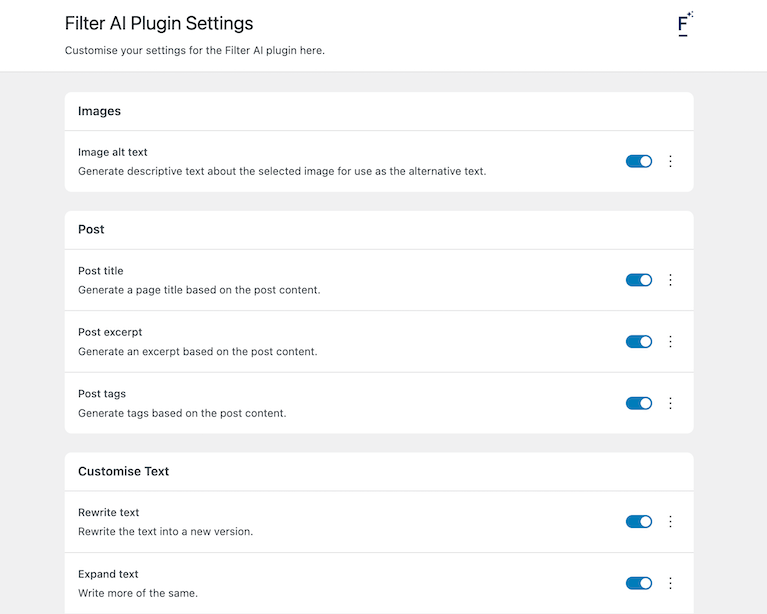
Task: Click the Images section heading
Action: click(x=99, y=111)
